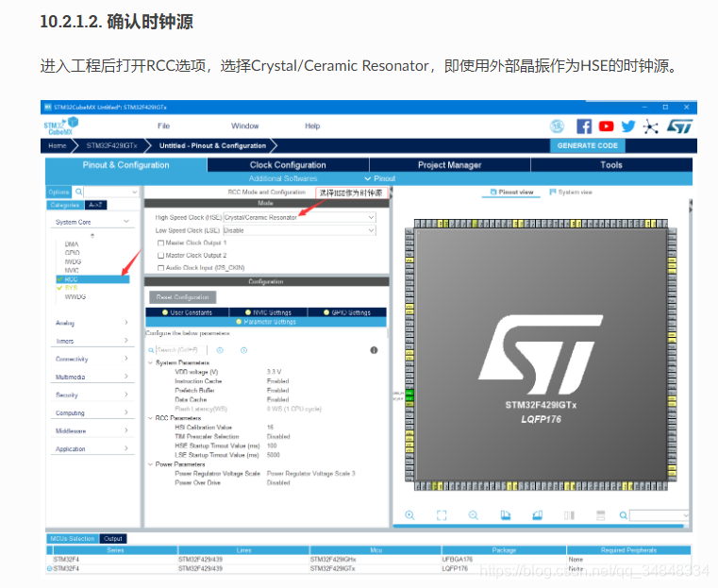The height and width of the screenshot is (588, 718).
Task: Click next search result arrow icon
Action: 243,350
